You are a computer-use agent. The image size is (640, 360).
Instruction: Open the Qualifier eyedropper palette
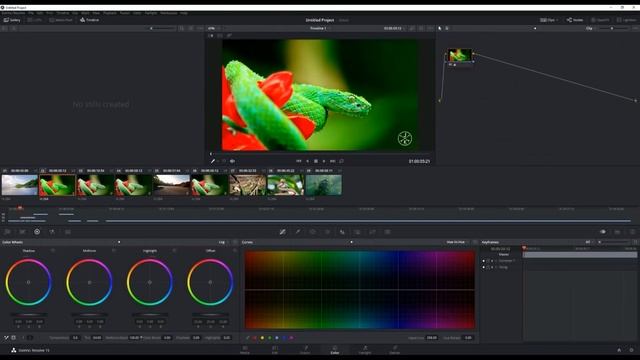click(298, 232)
